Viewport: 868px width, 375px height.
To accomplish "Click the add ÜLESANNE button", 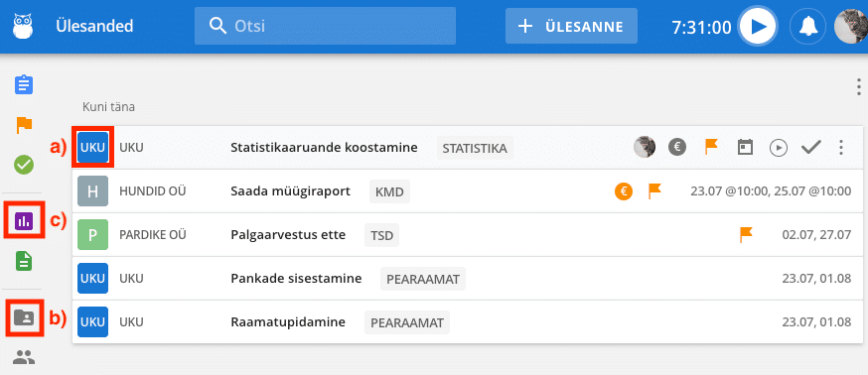I will click(571, 26).
